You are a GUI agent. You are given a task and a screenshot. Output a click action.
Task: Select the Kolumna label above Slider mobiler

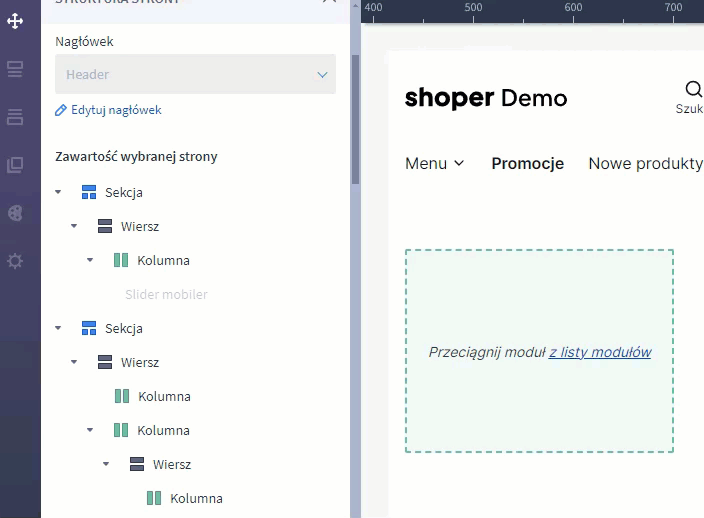[163, 260]
